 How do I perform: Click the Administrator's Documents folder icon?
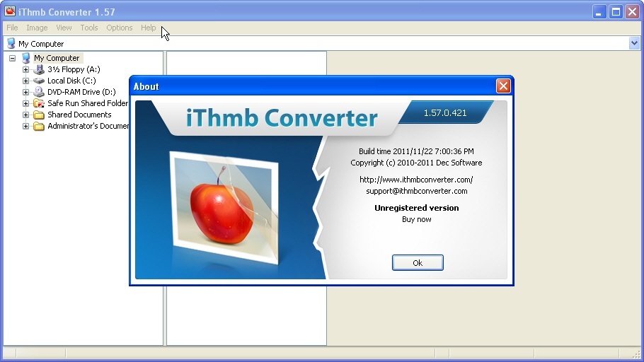tap(39, 126)
